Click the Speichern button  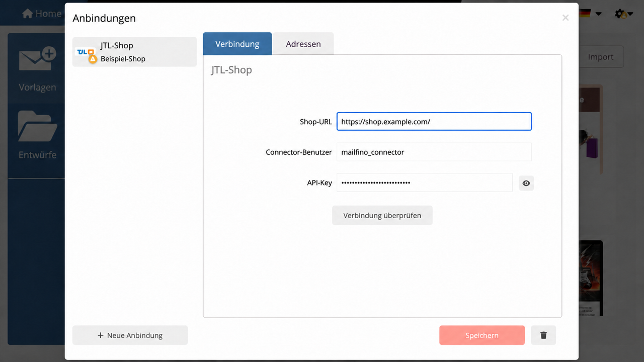pos(482,335)
